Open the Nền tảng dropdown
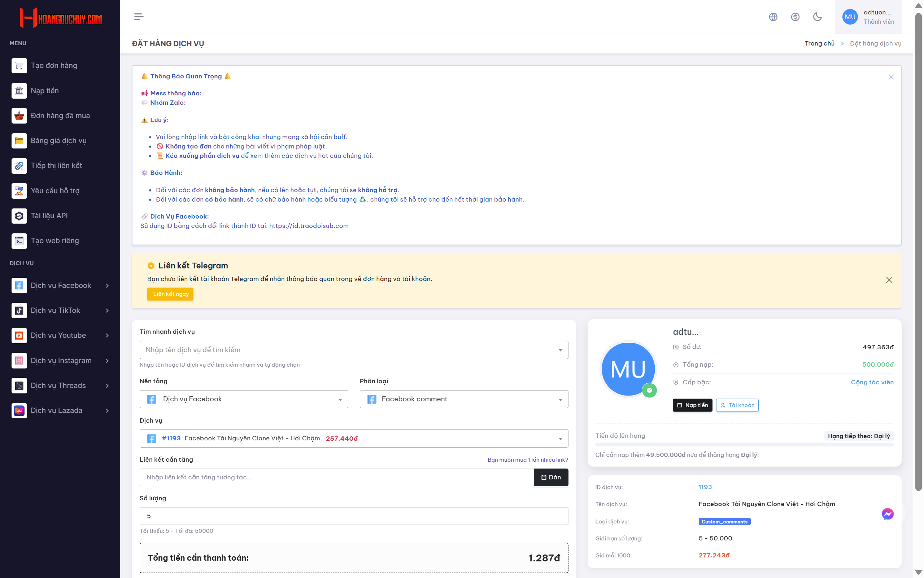This screenshot has height=578, width=924. point(244,399)
